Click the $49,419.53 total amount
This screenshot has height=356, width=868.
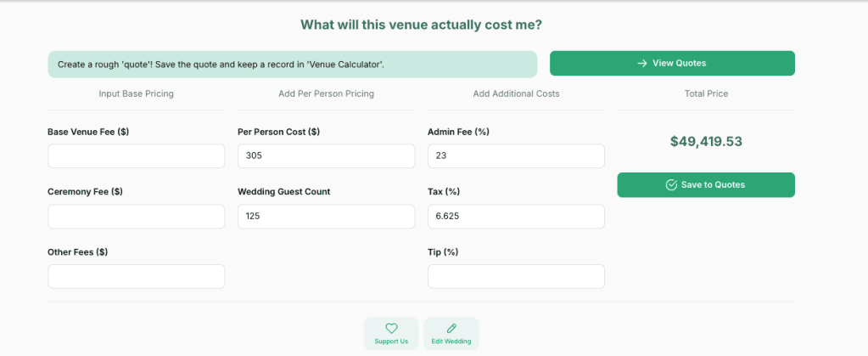[706, 142]
